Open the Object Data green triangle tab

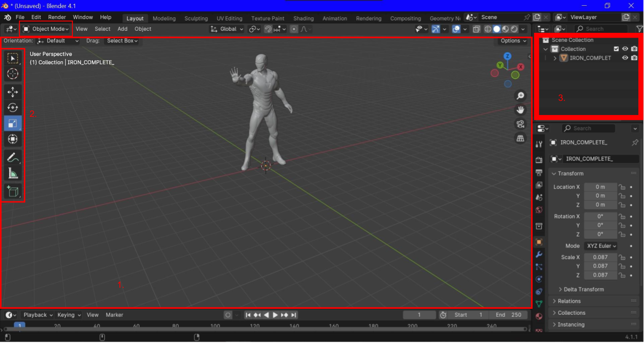click(539, 304)
